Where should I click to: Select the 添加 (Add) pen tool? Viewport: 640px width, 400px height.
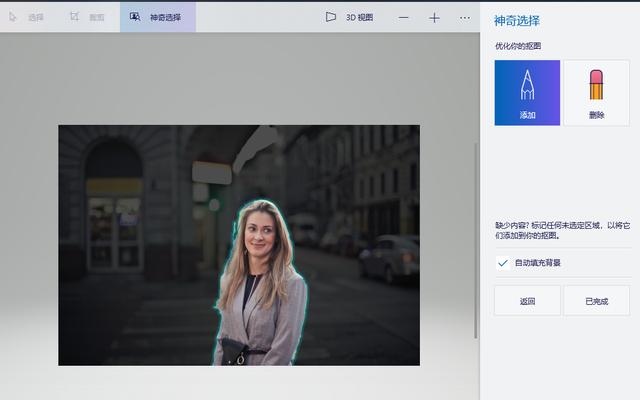(527, 93)
